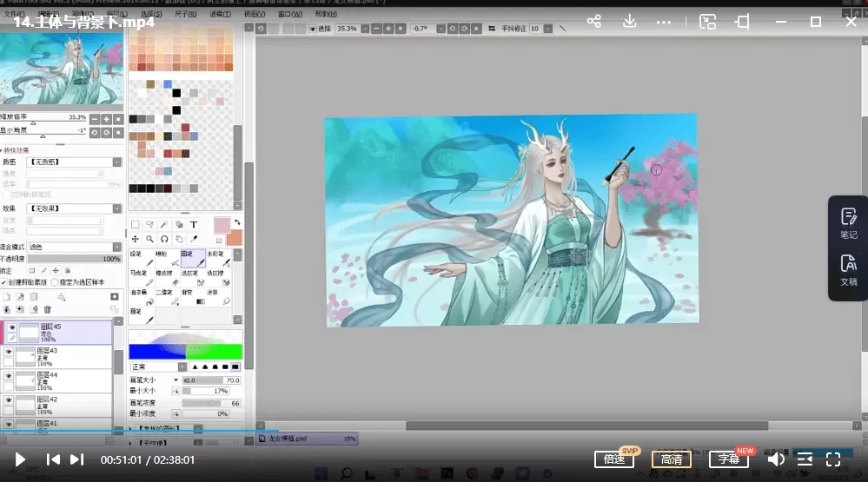The image size is (868, 482).
Task: Click the share icon in the top bar
Action: coord(594,22)
